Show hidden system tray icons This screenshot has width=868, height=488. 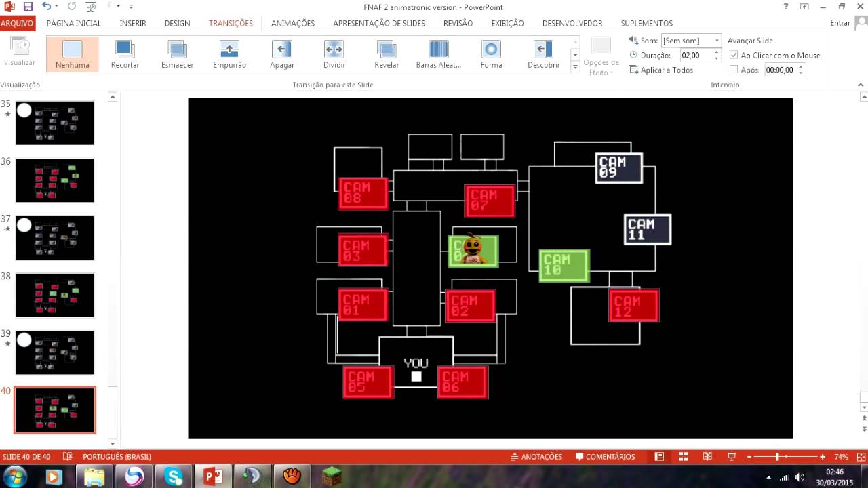tap(768, 477)
